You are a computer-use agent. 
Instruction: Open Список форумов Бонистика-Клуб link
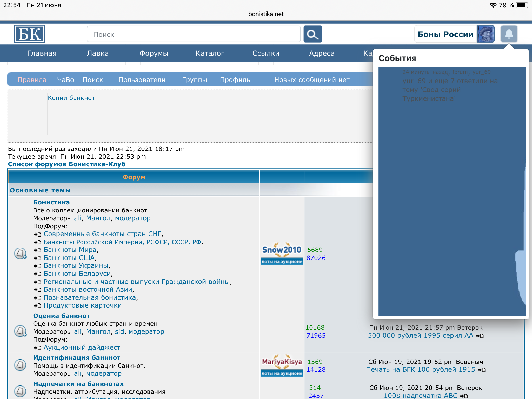click(66, 164)
